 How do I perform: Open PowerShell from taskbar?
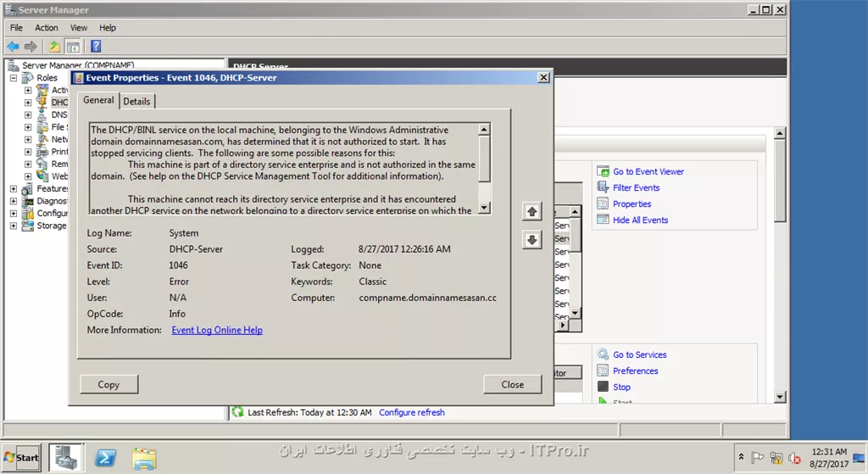coord(105,458)
